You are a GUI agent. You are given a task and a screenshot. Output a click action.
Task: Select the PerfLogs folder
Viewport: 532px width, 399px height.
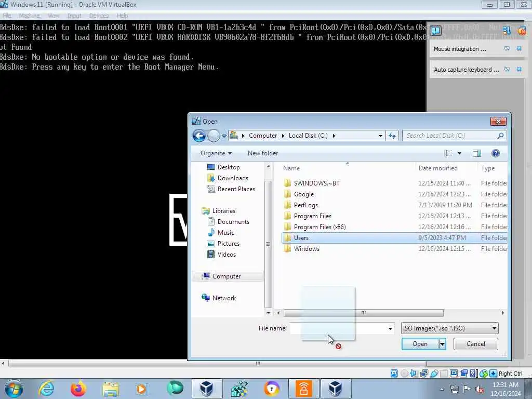395,205
